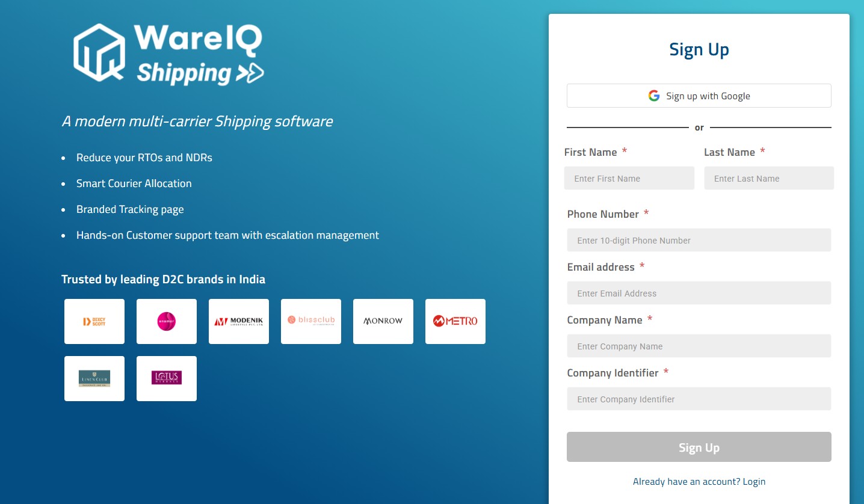This screenshot has height=504, width=864.
Task: Focus the Enter Company Identifier field
Action: point(699,399)
